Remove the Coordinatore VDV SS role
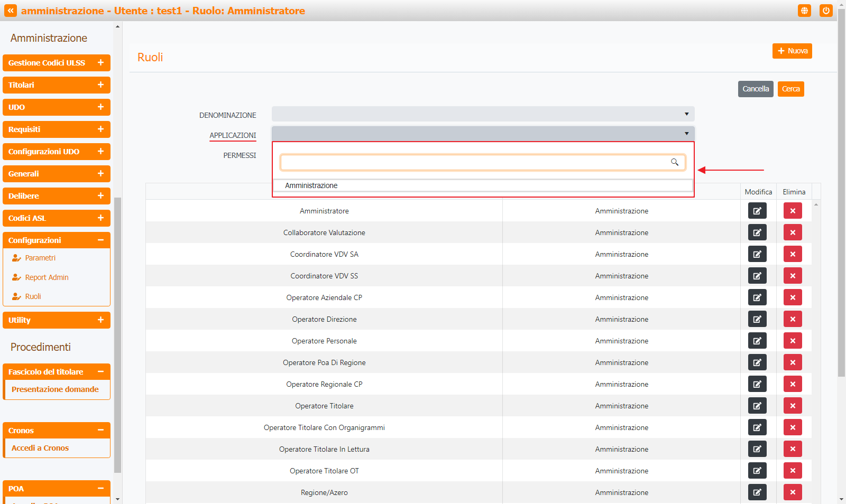 click(x=793, y=276)
